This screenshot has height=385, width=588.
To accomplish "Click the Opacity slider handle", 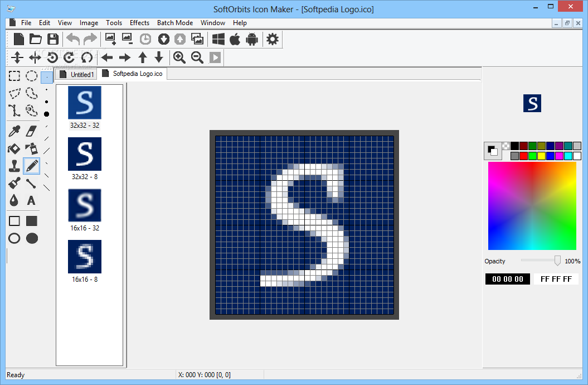I will (557, 261).
